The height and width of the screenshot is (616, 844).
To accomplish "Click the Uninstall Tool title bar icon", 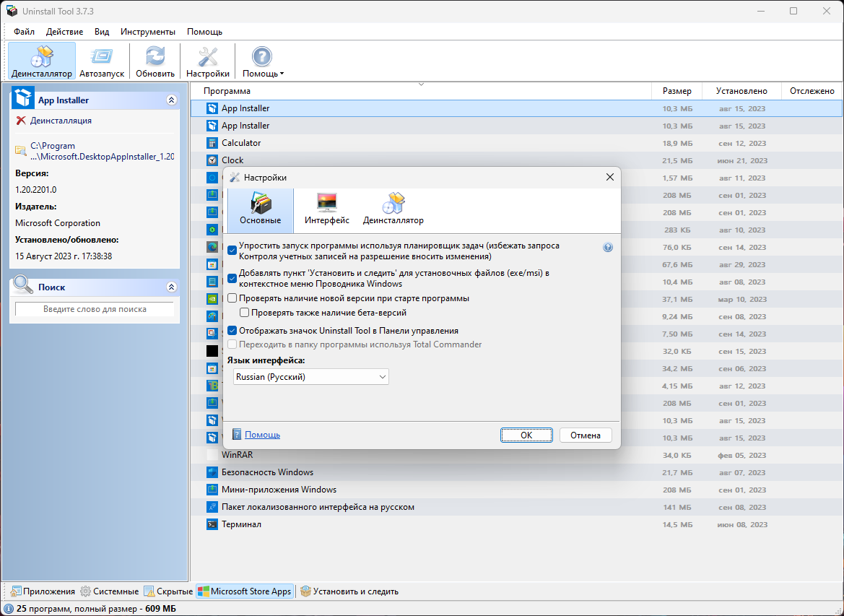I will point(12,11).
